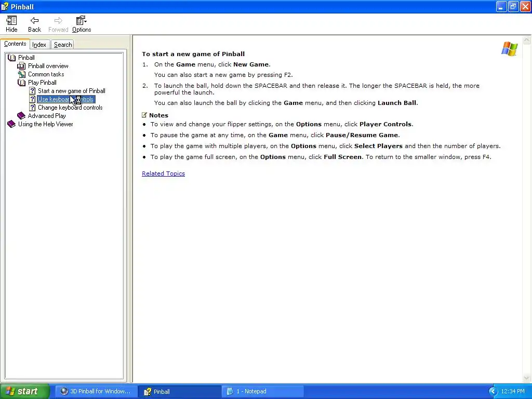This screenshot has height=399, width=532.
Task: Switch to the Index tab
Action: (39, 45)
